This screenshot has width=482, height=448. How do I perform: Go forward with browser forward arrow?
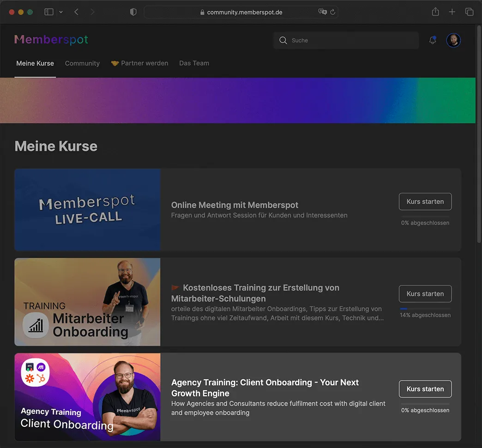(92, 12)
